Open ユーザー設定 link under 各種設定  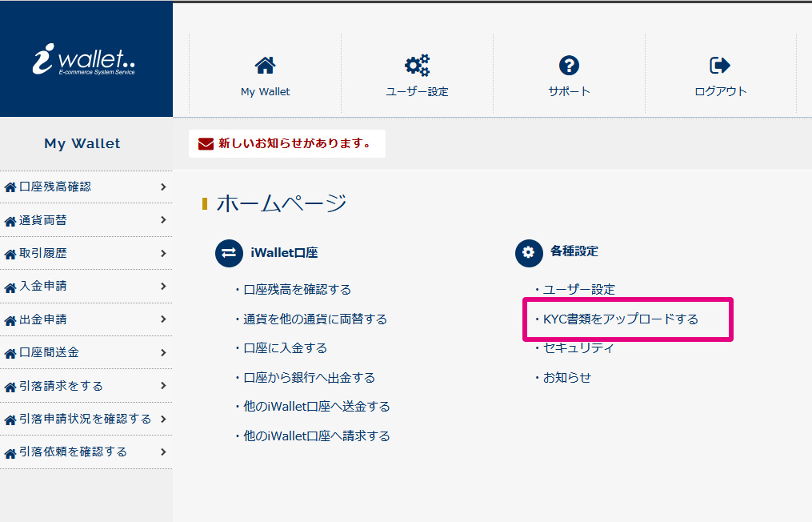click(579, 289)
